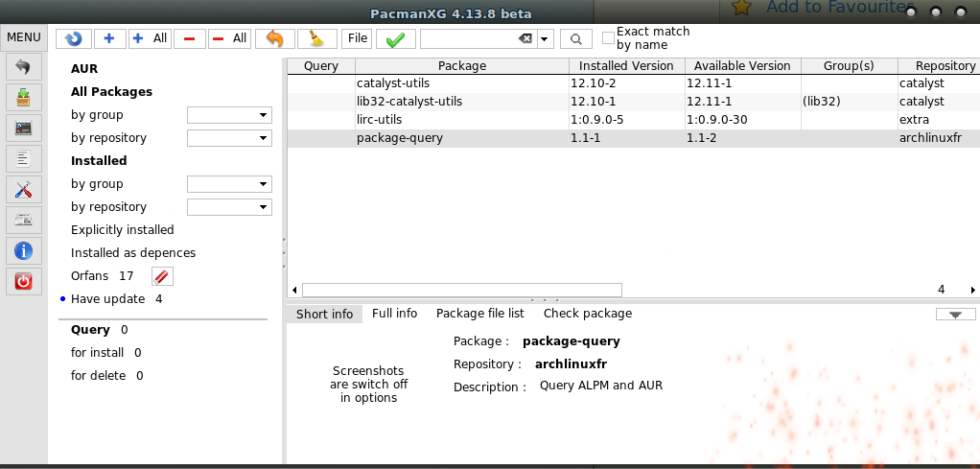Click the magnifier search button
This screenshot has height=469, width=980.
point(575,38)
